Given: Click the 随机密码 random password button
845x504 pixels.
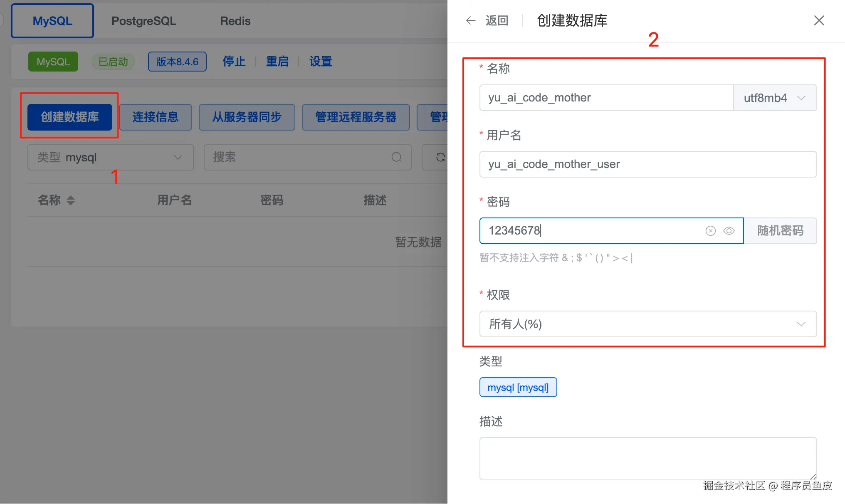Looking at the screenshot, I should 780,231.
